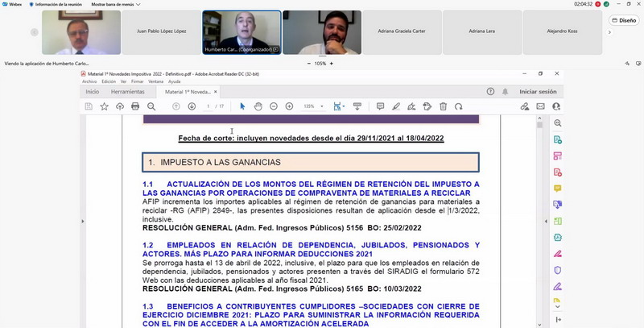Show previous participants with left chevron
The width and height of the screenshot is (644, 328).
pos(35,32)
